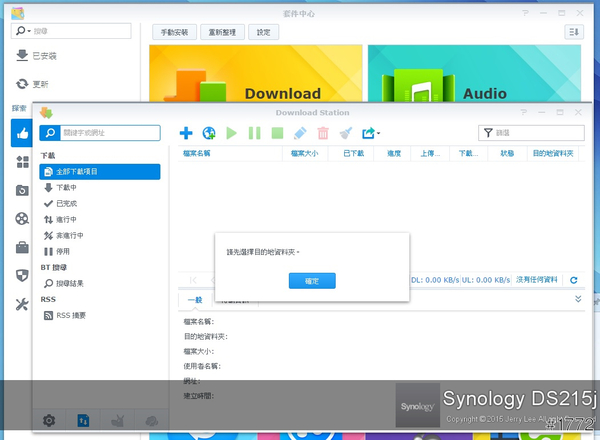
Task: Click the broom clear-completed icon
Action: pyautogui.click(x=346, y=133)
